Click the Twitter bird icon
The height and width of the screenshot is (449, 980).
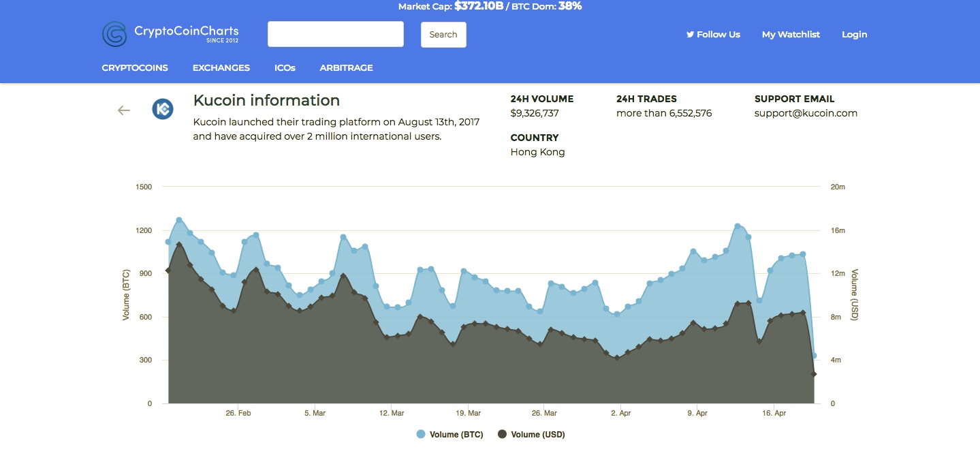coord(690,34)
